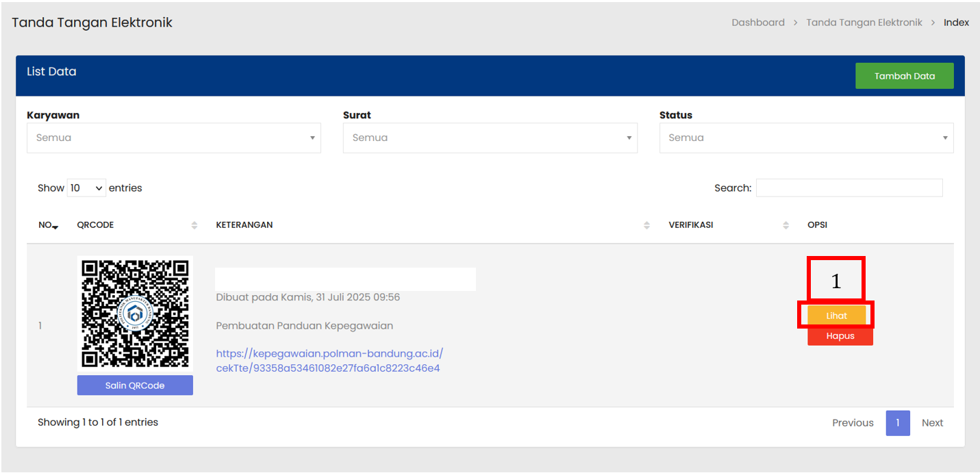Click the Tambah Data button
Image resolution: width=980 pixels, height=473 pixels.
[904, 76]
